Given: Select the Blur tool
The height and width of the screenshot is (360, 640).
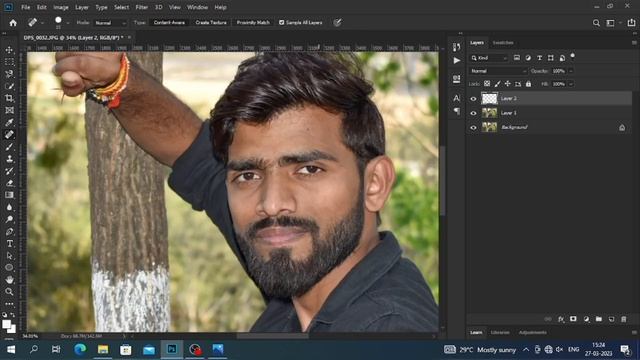Looking at the screenshot, I should 9,207.
